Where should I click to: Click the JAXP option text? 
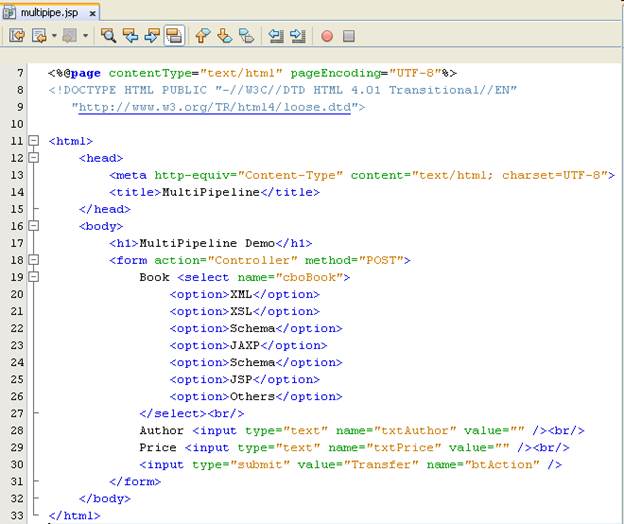(245, 345)
